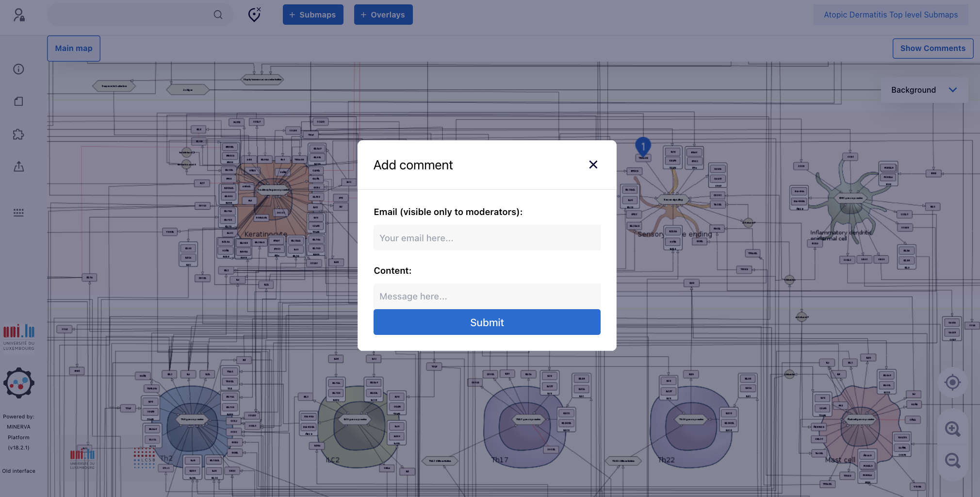Screen dimensions: 980x497
Task: Open the info panel icon
Action: click(18, 69)
